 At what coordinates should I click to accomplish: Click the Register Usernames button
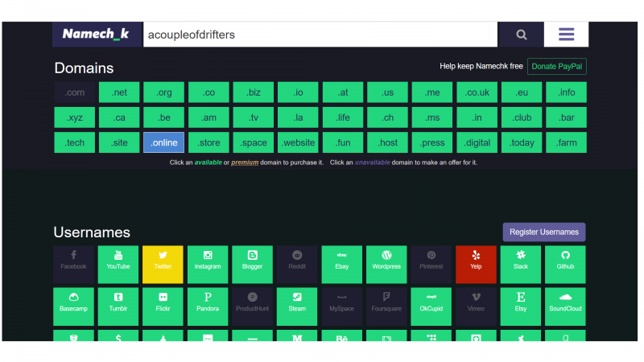544,232
